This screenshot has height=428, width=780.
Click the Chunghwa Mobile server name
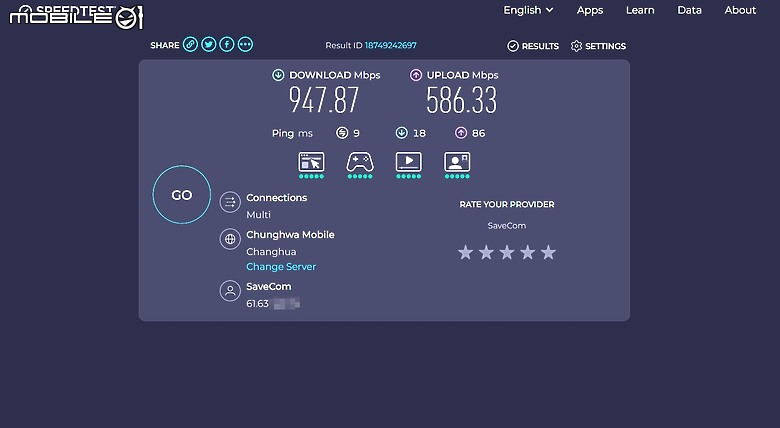(290, 235)
